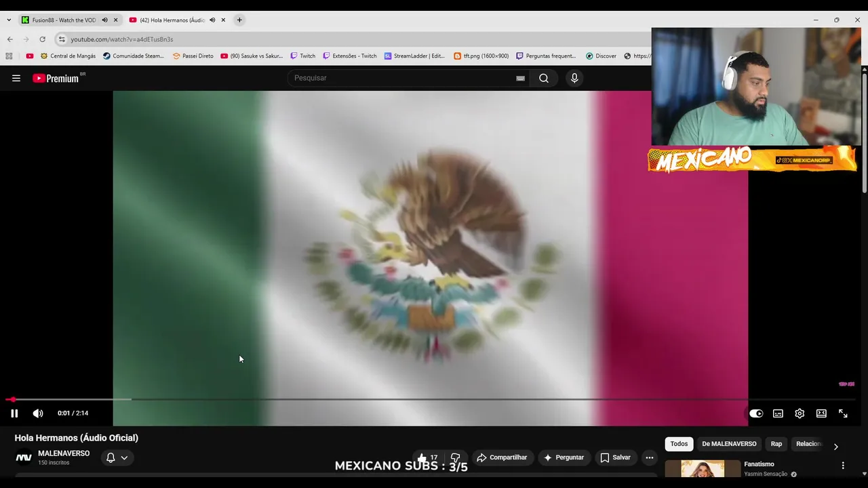Viewport: 868px width, 488px height.
Task: Save the video with Salvar
Action: 616,457
